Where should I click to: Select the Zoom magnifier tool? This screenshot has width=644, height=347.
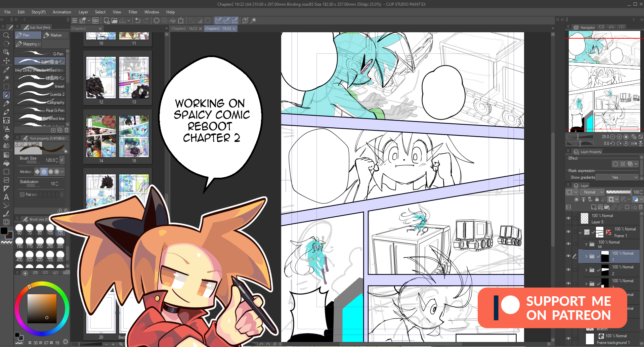coord(6,35)
